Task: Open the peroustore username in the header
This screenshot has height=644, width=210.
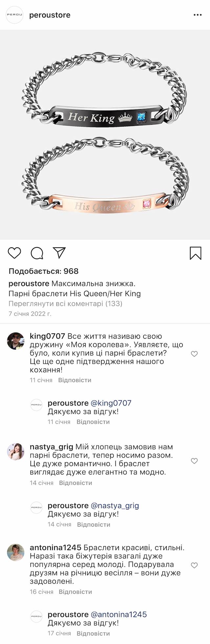Action: click(50, 15)
